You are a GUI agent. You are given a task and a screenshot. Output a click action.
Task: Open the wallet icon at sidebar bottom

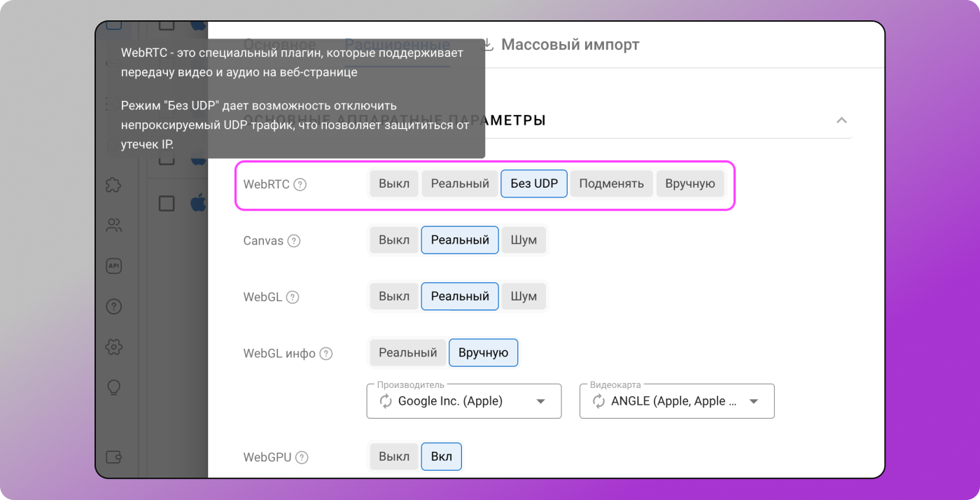tap(113, 456)
